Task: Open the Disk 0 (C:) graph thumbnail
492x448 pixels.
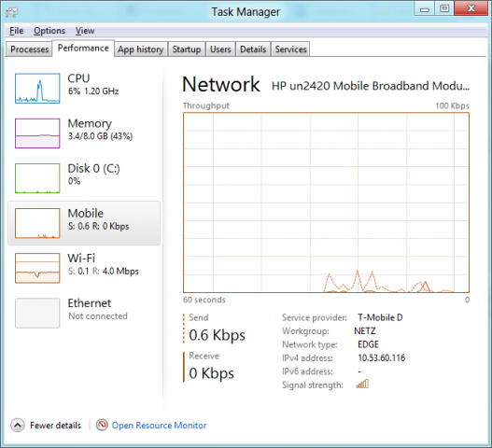Action: pos(37,178)
